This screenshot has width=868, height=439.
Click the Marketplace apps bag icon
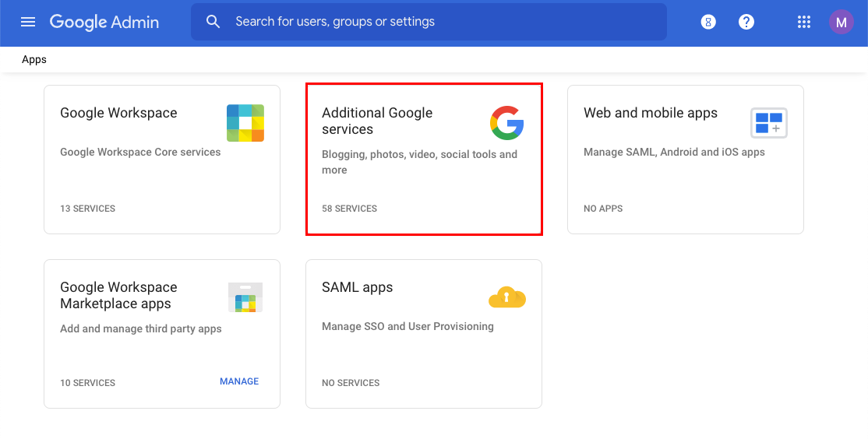coord(245,297)
